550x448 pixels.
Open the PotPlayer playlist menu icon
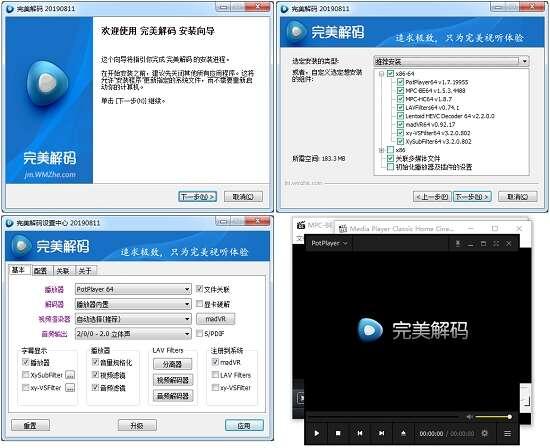[x=507, y=434]
